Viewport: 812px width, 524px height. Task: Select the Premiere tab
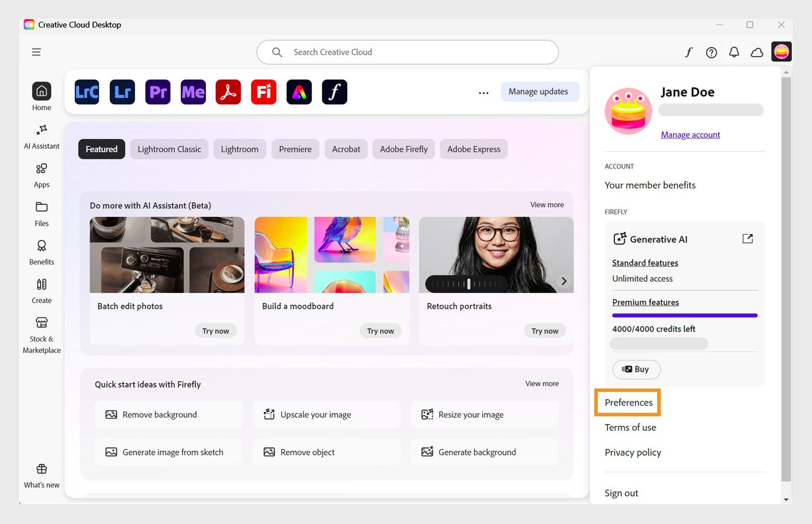click(x=295, y=149)
